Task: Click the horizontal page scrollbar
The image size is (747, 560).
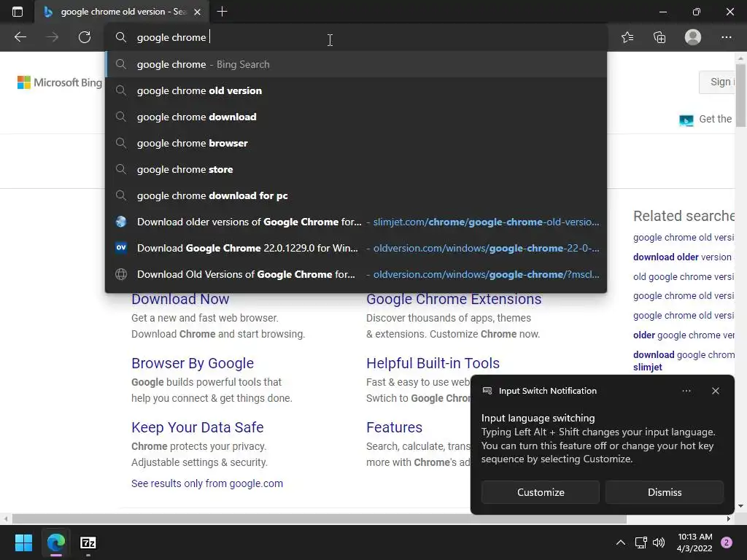Action: [320, 518]
